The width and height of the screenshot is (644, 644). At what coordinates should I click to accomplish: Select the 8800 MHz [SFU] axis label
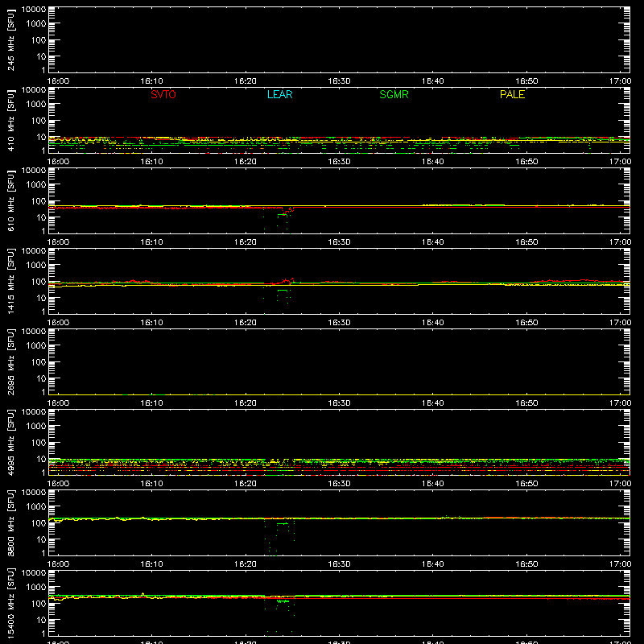point(10,522)
